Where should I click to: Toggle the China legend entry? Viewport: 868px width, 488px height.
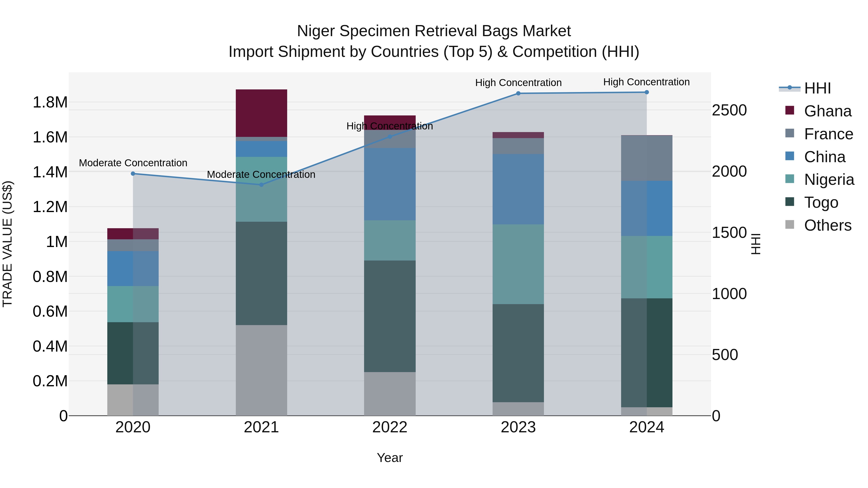815,157
